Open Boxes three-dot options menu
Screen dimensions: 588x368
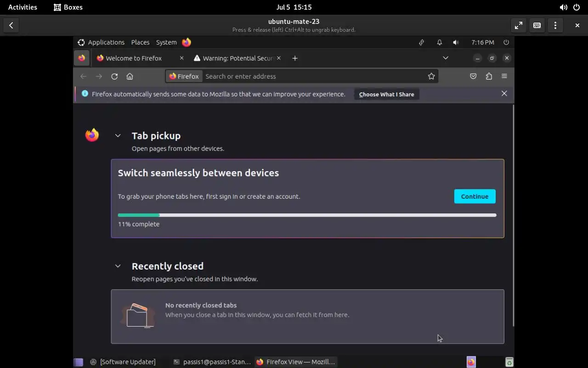click(x=555, y=25)
